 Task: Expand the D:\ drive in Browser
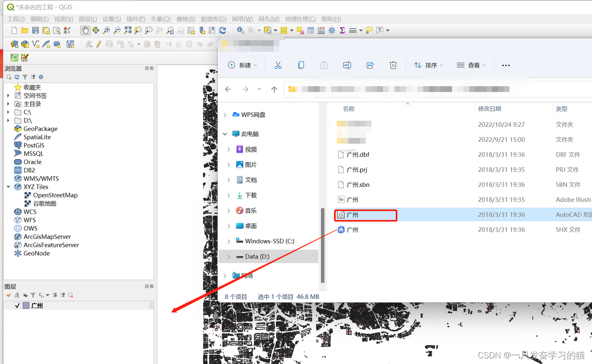click(x=8, y=121)
